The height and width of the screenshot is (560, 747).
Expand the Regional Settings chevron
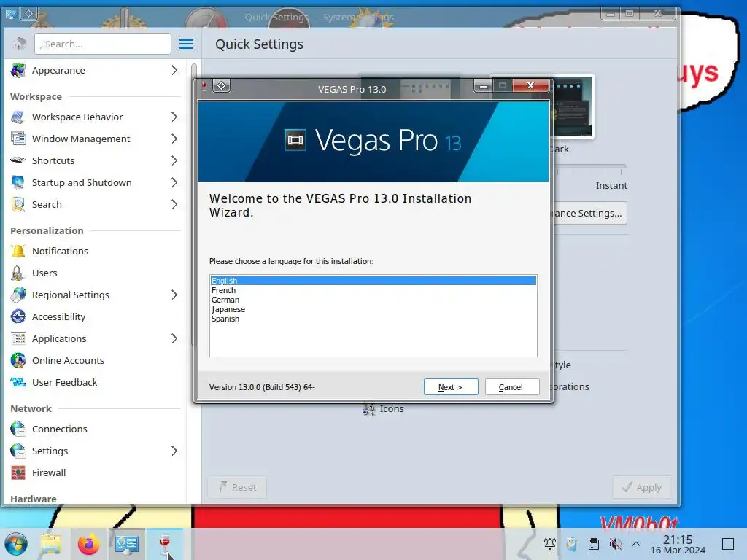pyautogui.click(x=174, y=295)
